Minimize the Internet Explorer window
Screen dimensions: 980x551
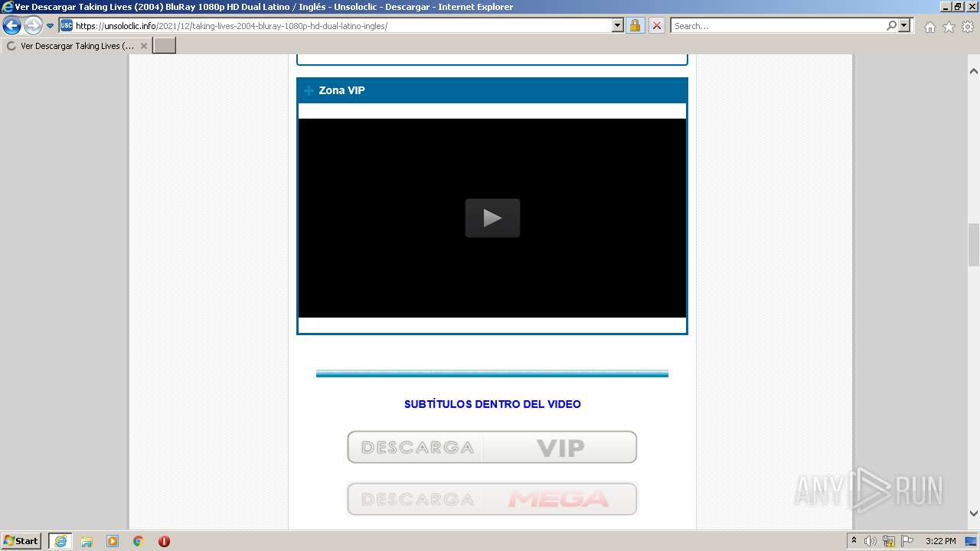point(945,7)
